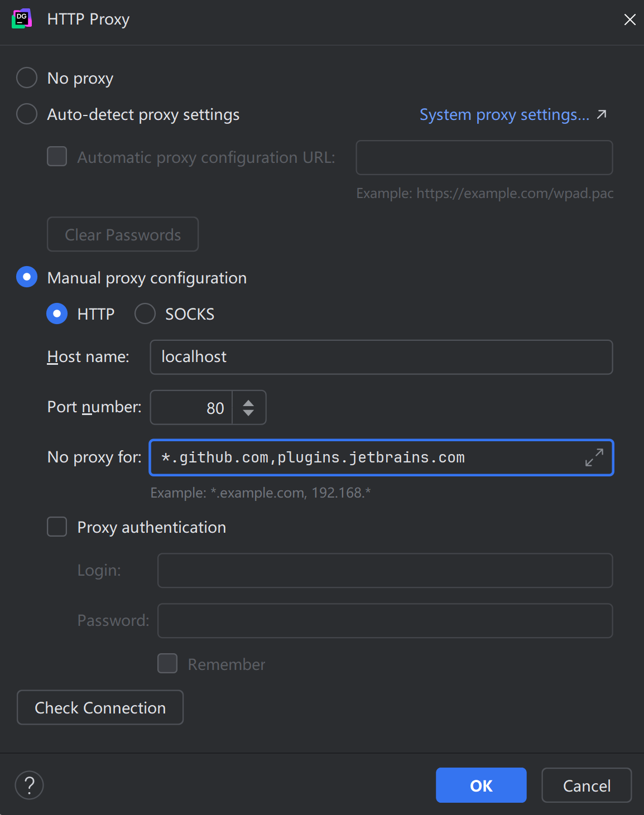644x815 pixels.
Task: Focus the Port number field
Action: point(191,408)
